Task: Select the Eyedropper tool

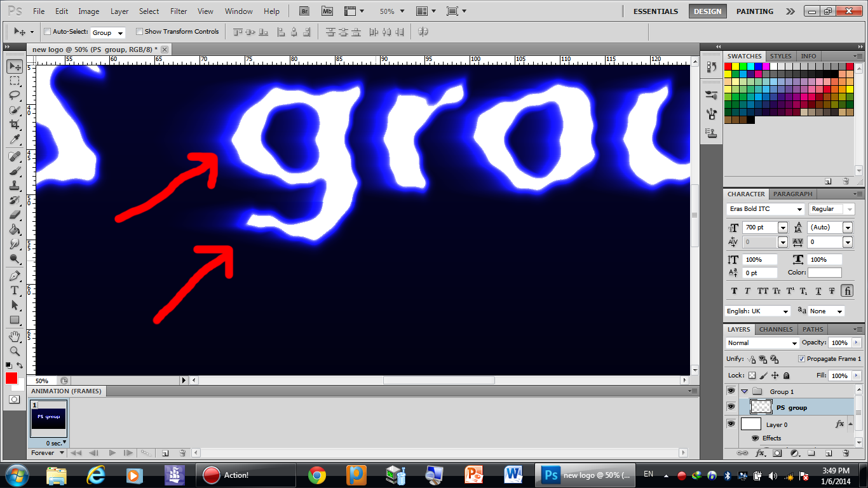Action: coord(15,140)
